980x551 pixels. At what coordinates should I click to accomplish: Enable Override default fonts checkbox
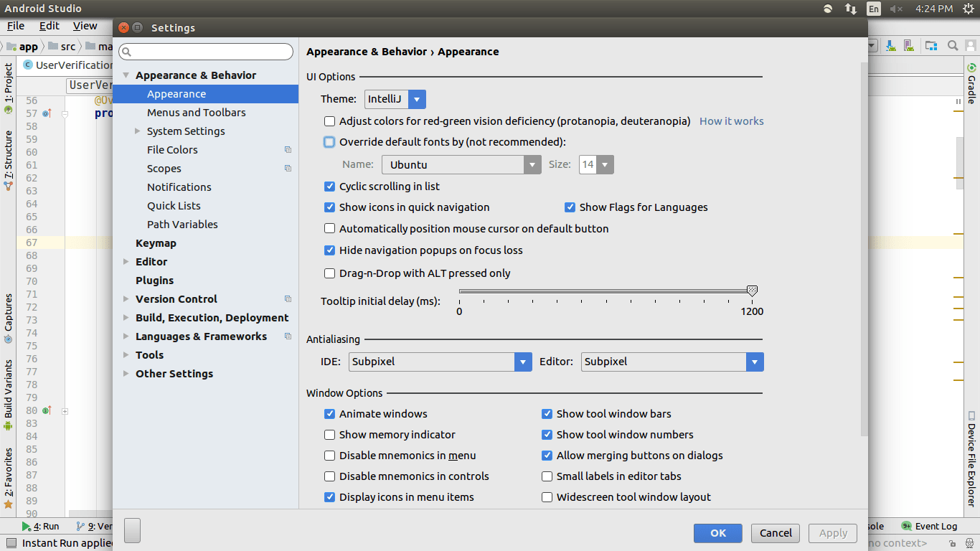329,142
